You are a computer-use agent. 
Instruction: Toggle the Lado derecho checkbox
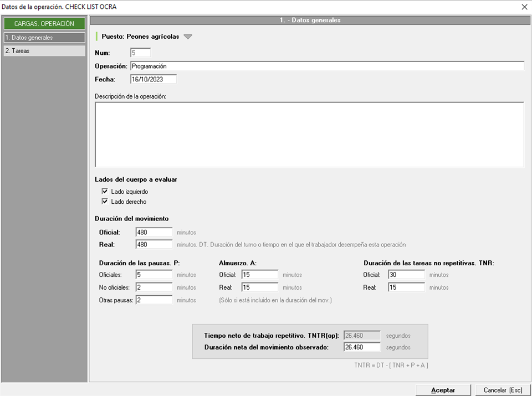(x=105, y=202)
